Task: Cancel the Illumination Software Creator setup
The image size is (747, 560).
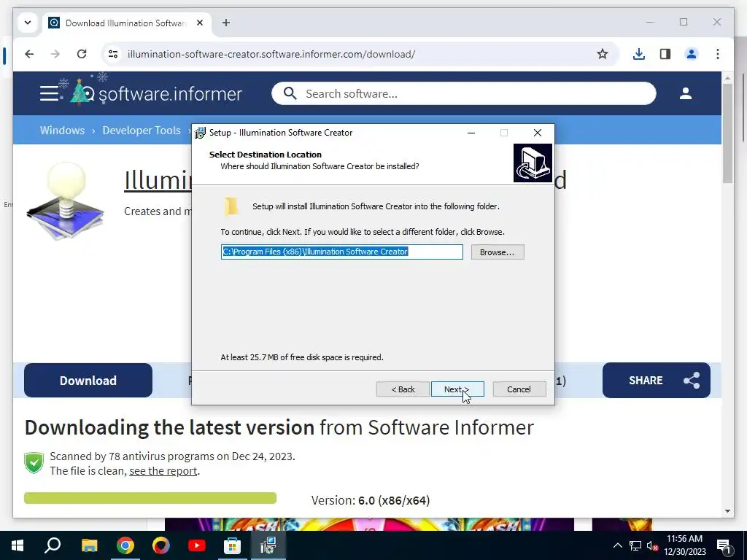Action: [519, 389]
